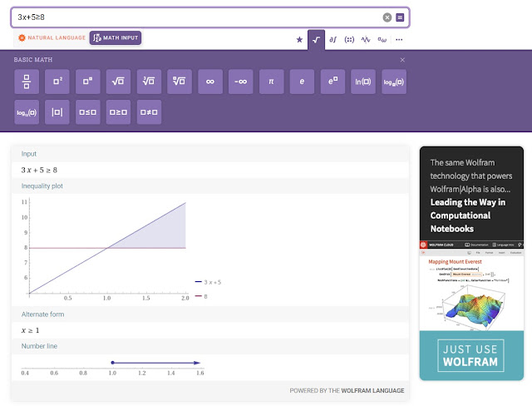Insert the cube root template
Screen dimensions: 532x406
(149, 82)
